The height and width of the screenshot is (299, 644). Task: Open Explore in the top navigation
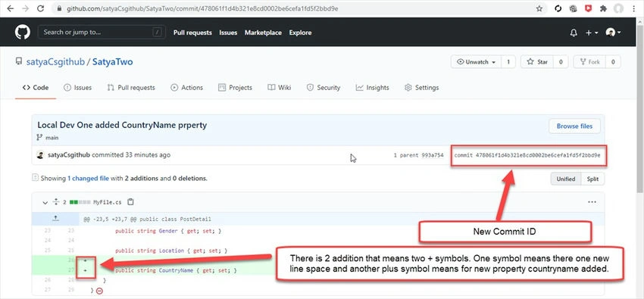click(x=300, y=33)
